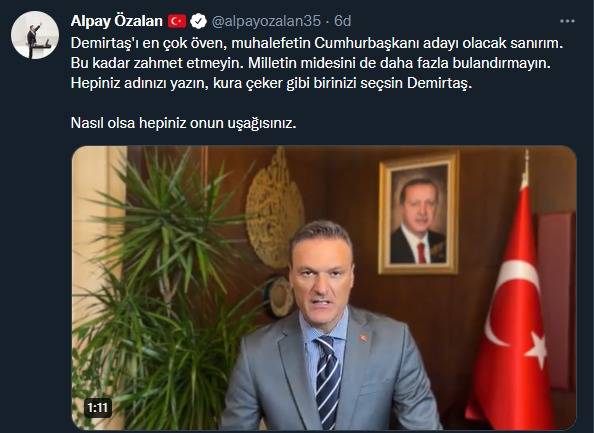Click the lapel pin on gray suit
Image resolution: width=594 pixels, height=433 pixels.
pyautogui.click(x=363, y=338)
